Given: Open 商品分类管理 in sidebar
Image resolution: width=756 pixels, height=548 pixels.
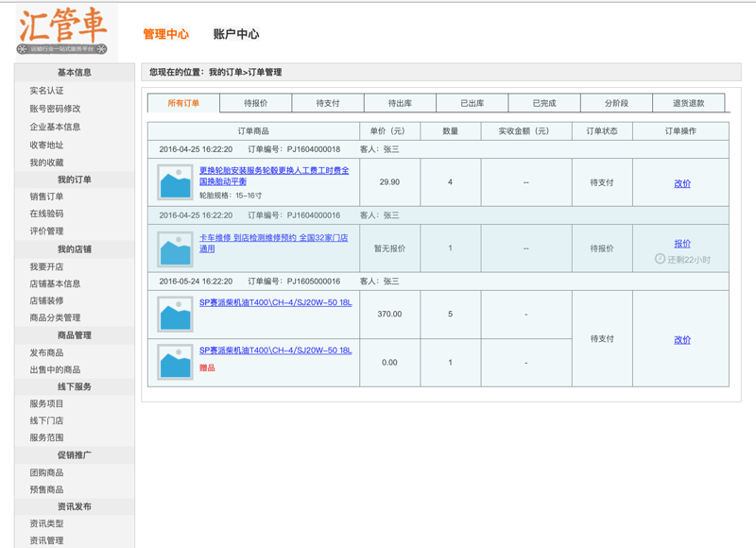Looking at the screenshot, I should coord(55,317).
